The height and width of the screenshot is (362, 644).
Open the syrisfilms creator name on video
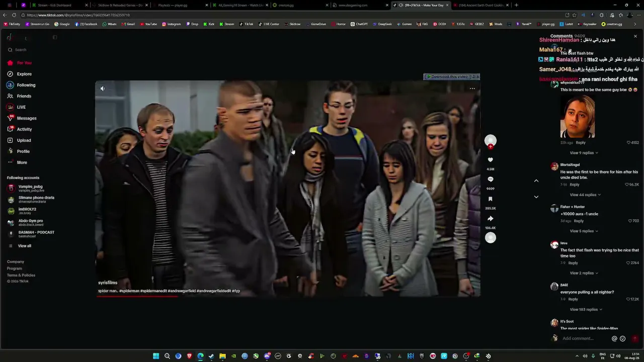point(108,283)
